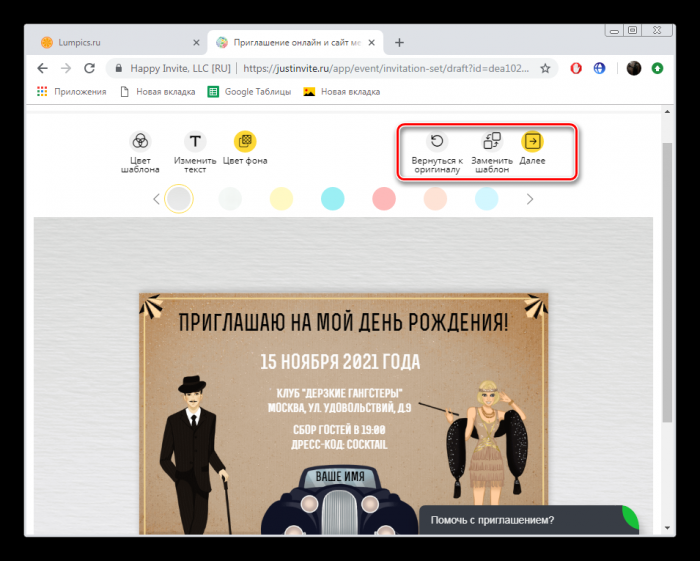
Task: Open first Новая вкладка bookmark
Action: [x=158, y=91]
